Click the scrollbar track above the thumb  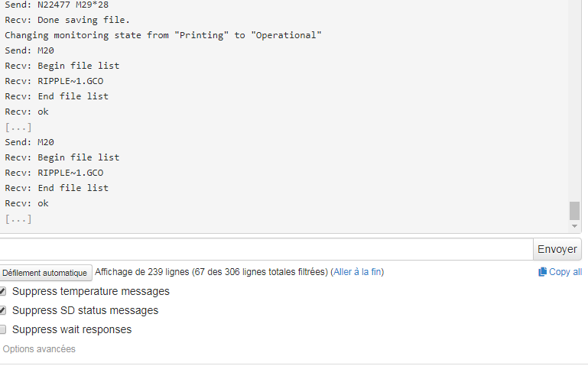pos(574,101)
